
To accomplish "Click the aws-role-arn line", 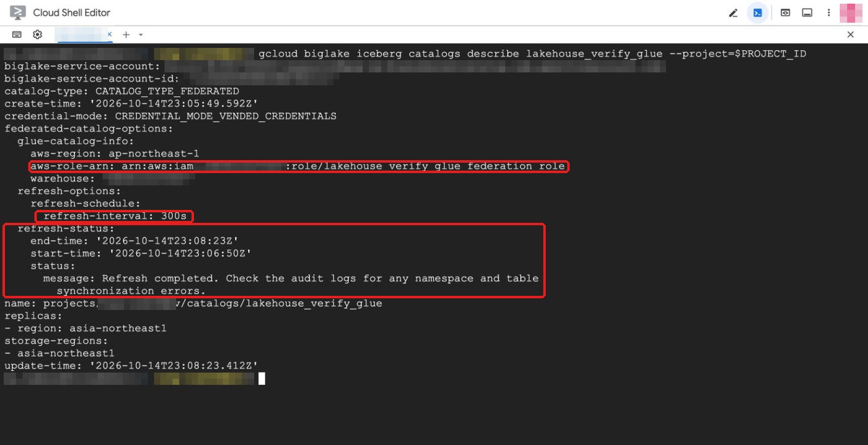I will [298, 166].
